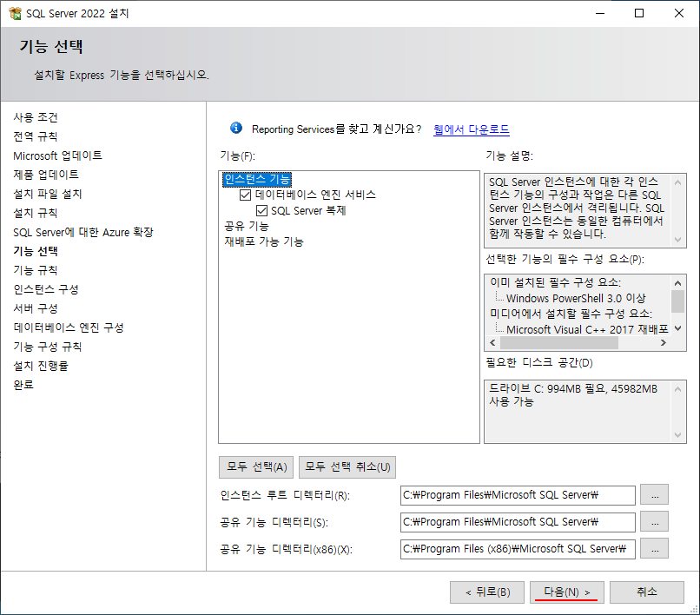Image resolution: width=700 pixels, height=615 pixels.
Task: Browse for the 공유 기능 디렉터리(x86) folder
Action: [654, 548]
